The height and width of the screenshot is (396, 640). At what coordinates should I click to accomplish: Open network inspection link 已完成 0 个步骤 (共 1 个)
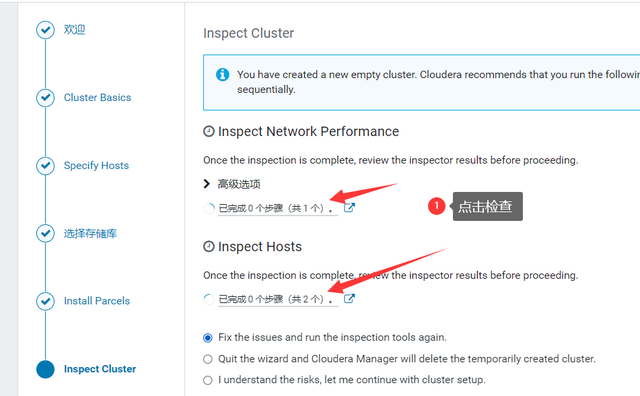tap(276, 208)
